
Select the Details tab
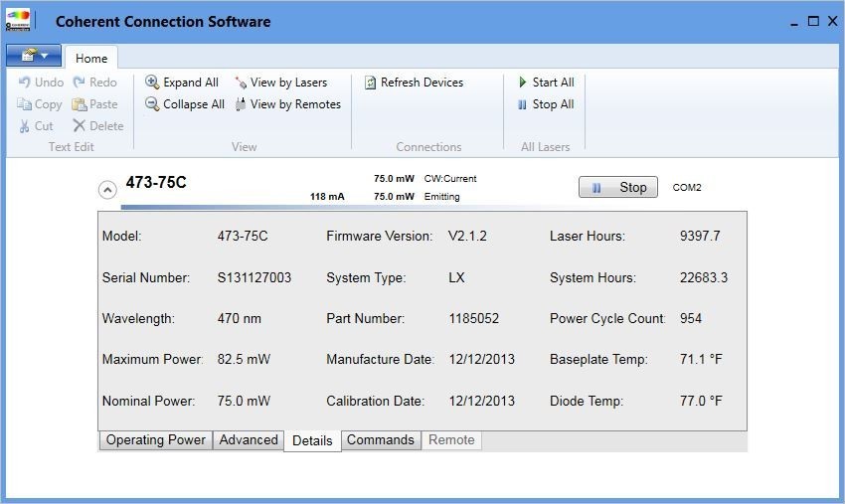pyautogui.click(x=312, y=441)
